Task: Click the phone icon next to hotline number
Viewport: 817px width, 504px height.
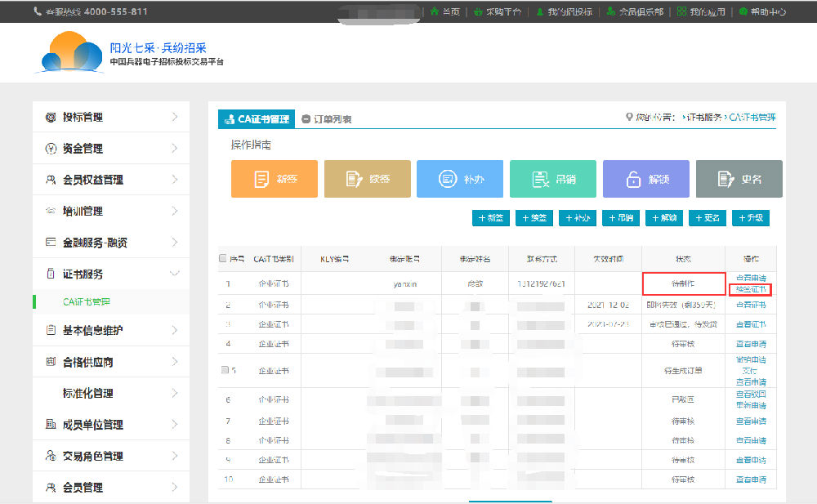Action: coord(38,11)
